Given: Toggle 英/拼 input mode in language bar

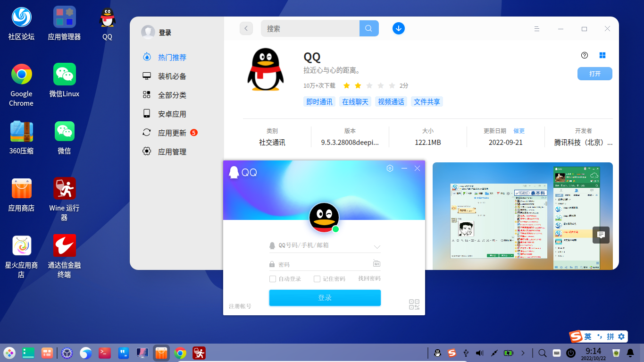Looking at the screenshot, I should coord(588,336).
